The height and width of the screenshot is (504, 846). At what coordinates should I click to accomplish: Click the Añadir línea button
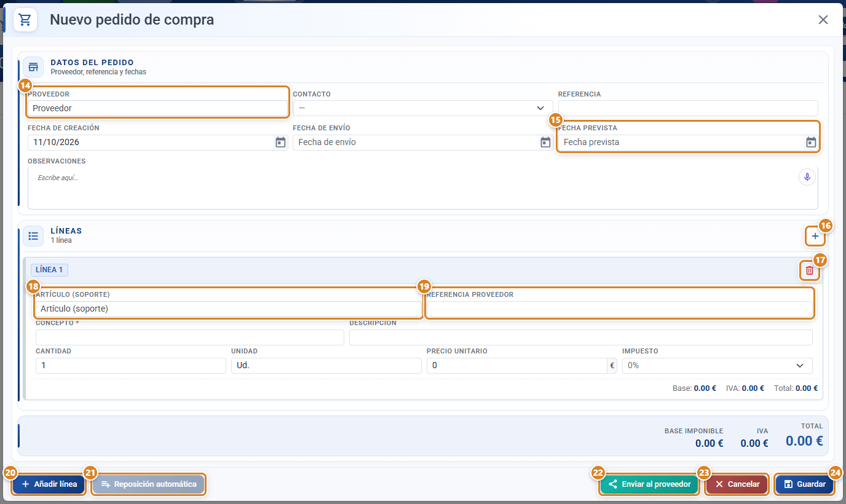(49, 484)
